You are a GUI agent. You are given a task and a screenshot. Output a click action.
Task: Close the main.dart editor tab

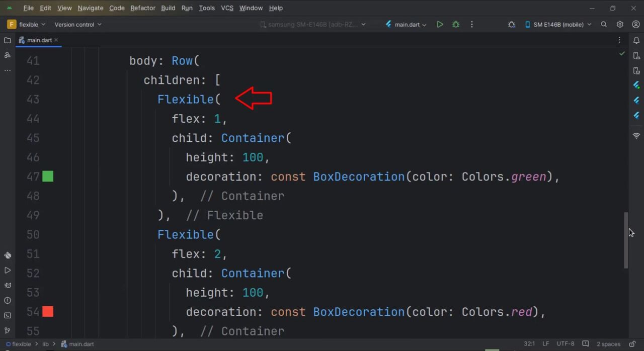pos(56,40)
